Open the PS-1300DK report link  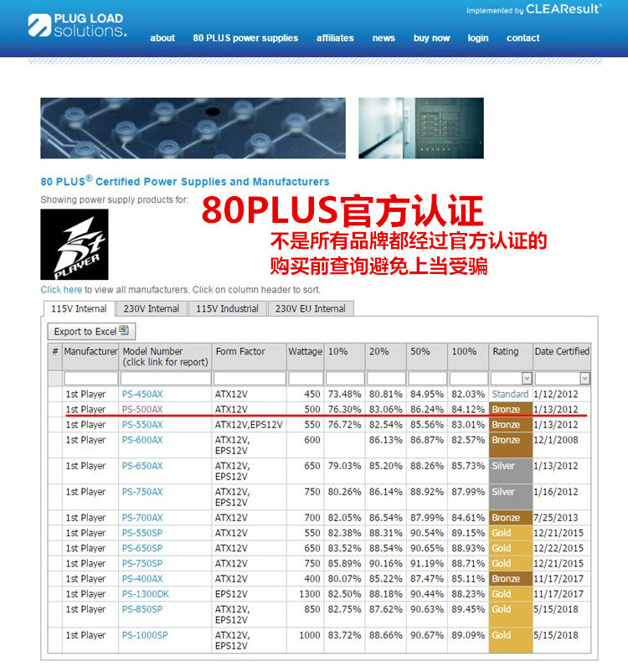pos(145,594)
